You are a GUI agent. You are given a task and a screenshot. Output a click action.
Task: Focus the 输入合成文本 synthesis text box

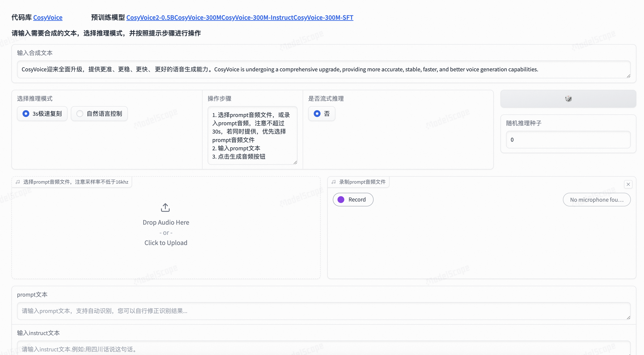coord(324,69)
